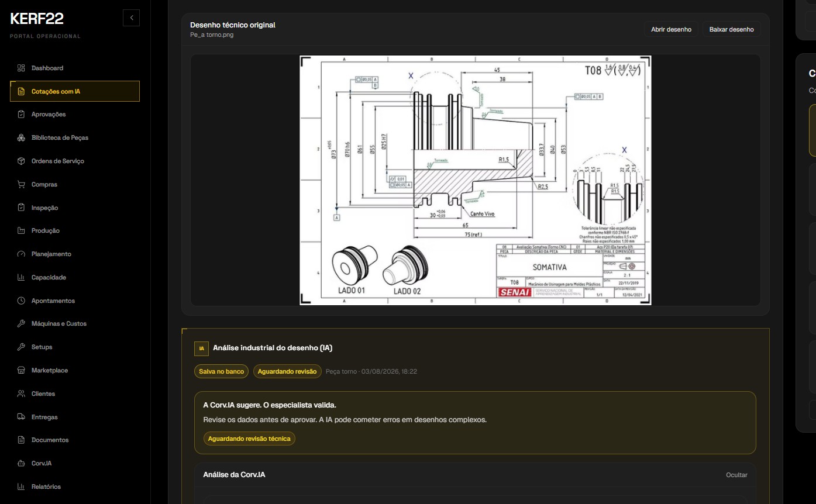The image size is (816, 504).
Task: Click the Salva no banco badge
Action: point(221,371)
